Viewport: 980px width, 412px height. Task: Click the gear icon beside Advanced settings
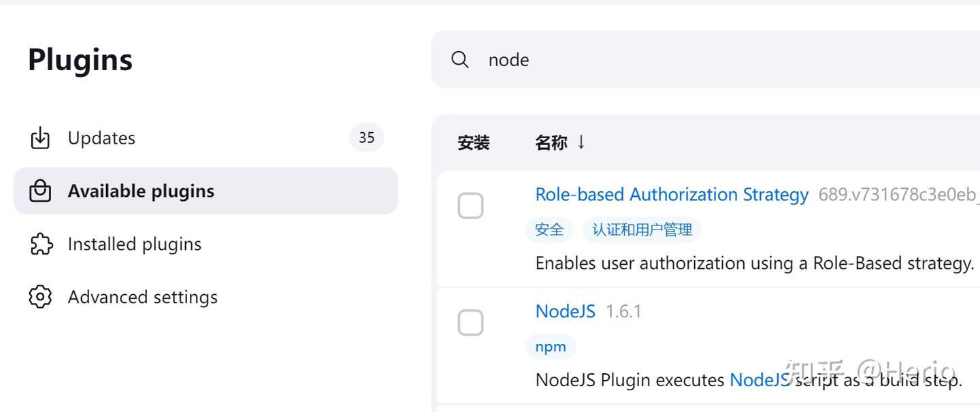41,297
